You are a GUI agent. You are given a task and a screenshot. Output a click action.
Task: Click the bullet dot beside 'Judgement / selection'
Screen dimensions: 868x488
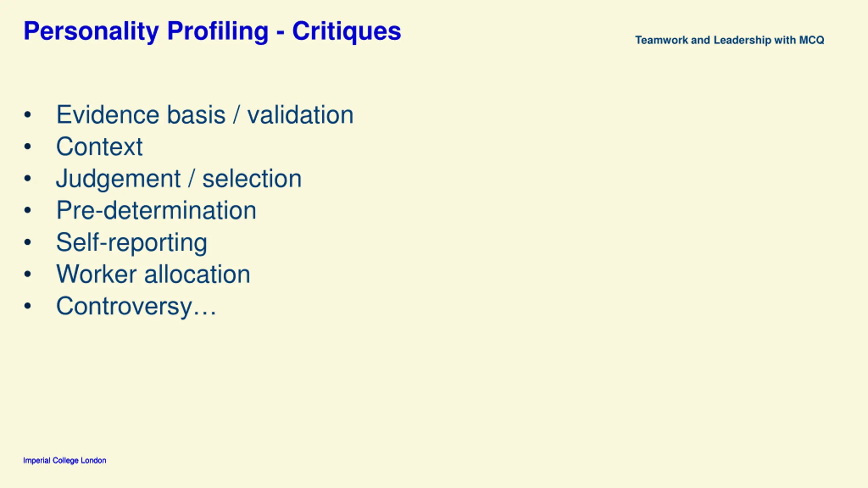(27, 179)
